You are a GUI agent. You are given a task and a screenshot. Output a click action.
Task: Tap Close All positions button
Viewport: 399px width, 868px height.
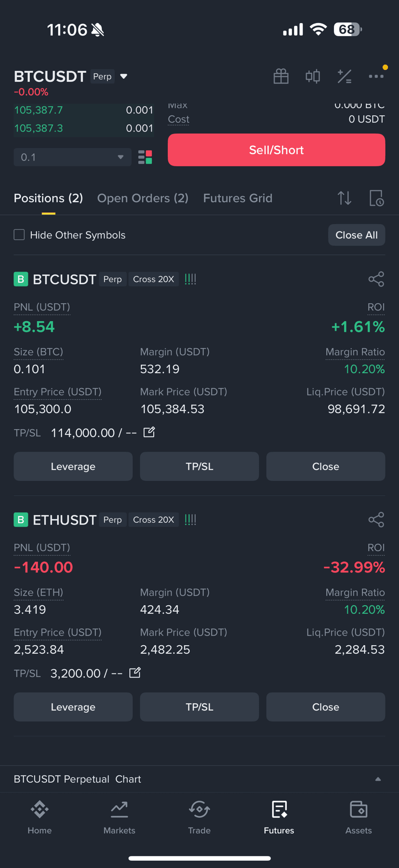click(357, 235)
